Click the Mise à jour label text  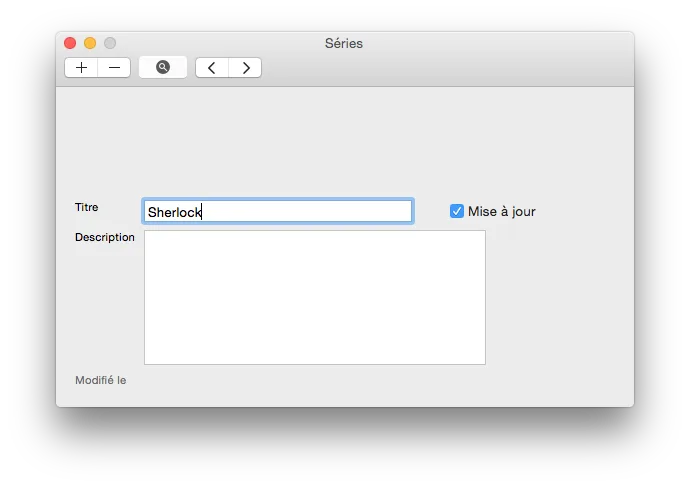point(502,212)
